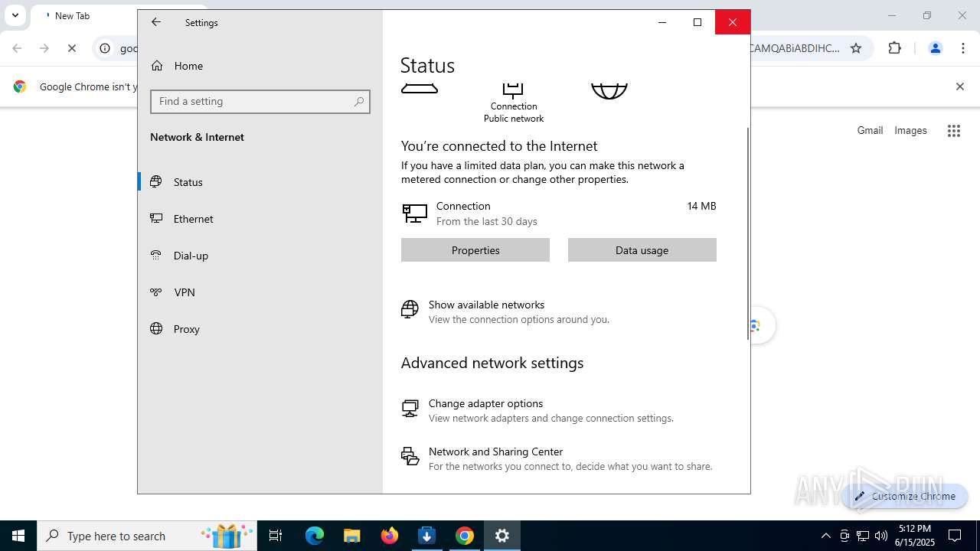Select the New Tab tab in Chrome
Image resolution: width=980 pixels, height=551 pixels.
(x=84, y=15)
